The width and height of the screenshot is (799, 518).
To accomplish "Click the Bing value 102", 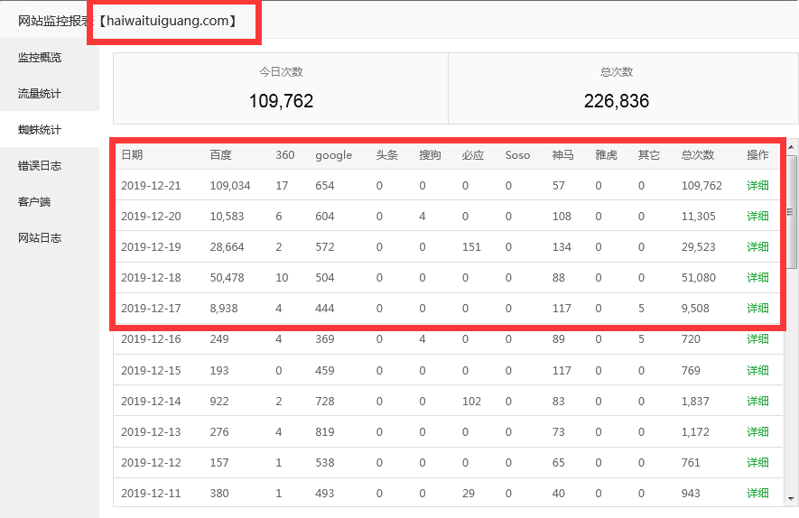I will coord(471,401).
